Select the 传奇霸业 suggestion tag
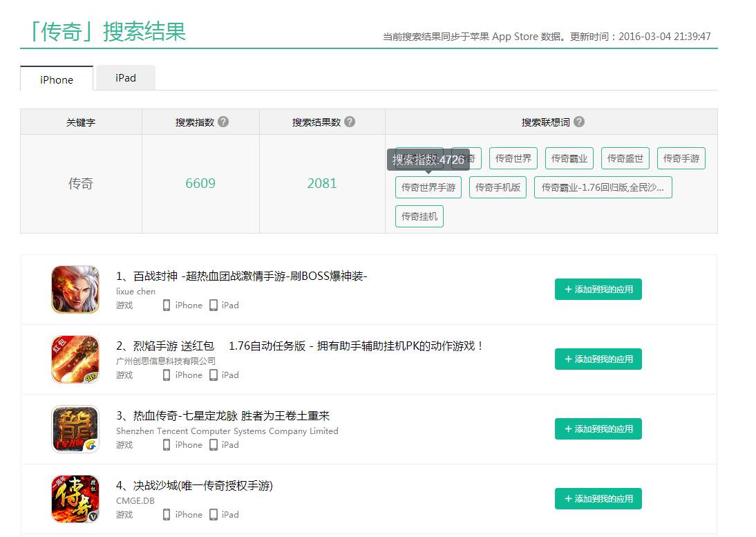Viewport: 756px width, 537px height. (x=569, y=158)
